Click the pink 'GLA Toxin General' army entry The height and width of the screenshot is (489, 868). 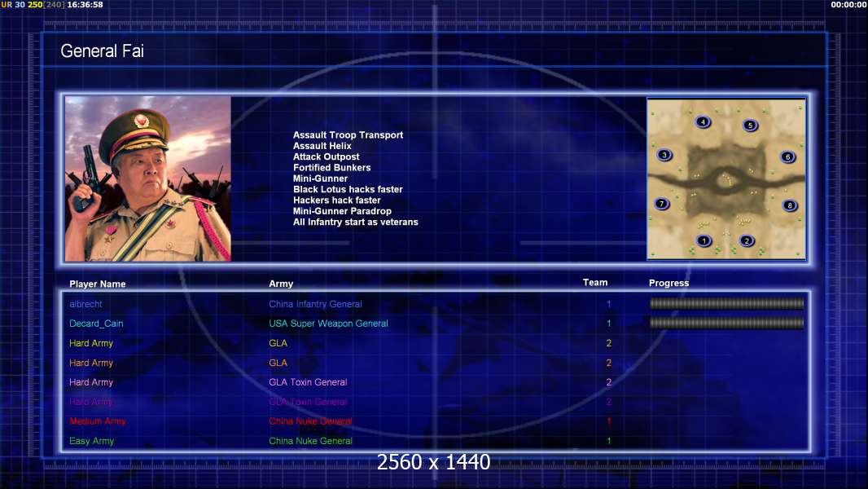308,382
